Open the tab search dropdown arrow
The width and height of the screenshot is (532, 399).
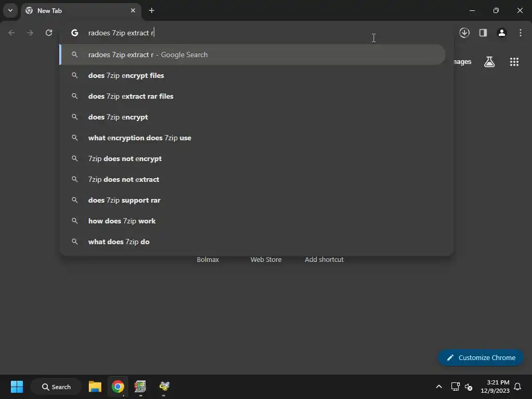10,10
